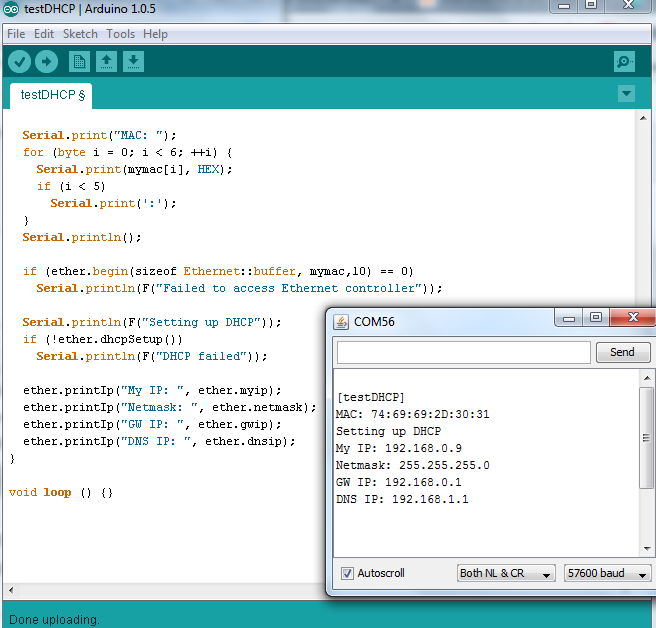Open a sketch with the Open icon
The width and height of the screenshot is (656, 628).
click(106, 62)
